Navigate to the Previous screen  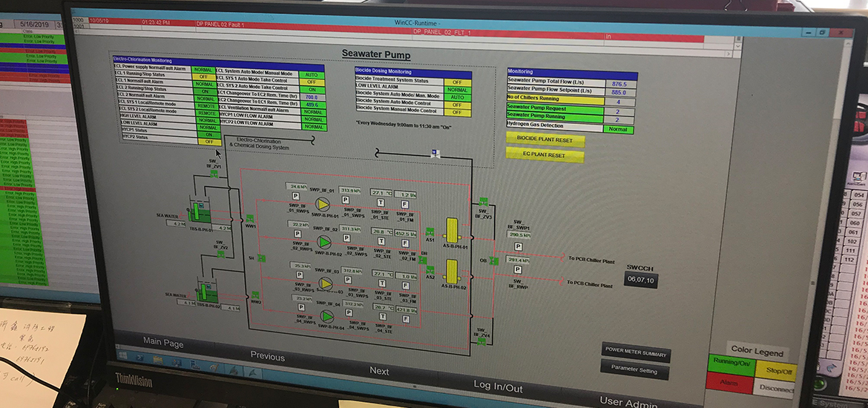(x=267, y=356)
